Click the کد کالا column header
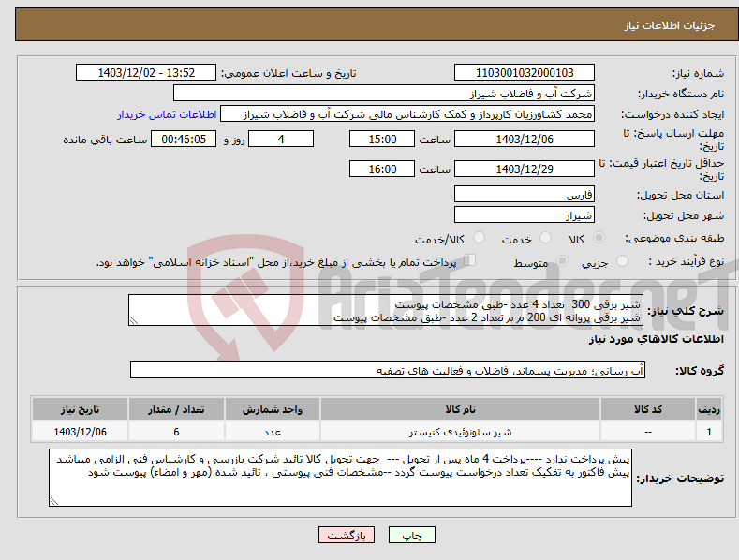 [648, 409]
